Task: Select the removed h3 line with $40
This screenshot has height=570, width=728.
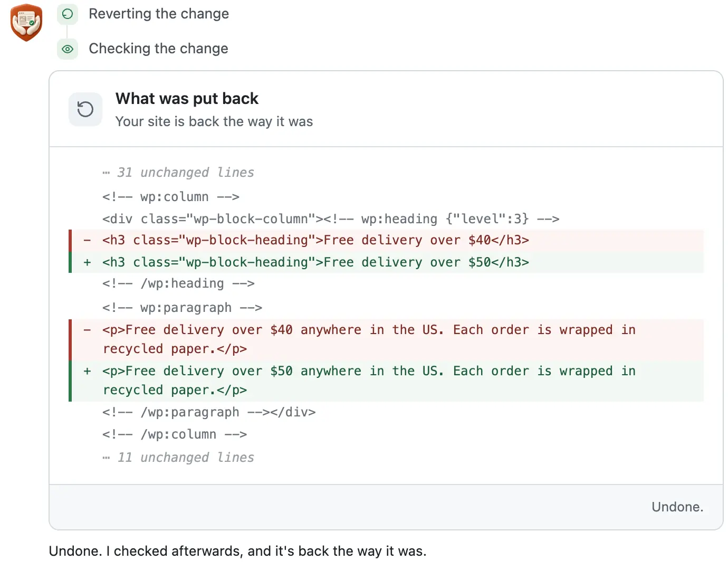Action: point(386,240)
